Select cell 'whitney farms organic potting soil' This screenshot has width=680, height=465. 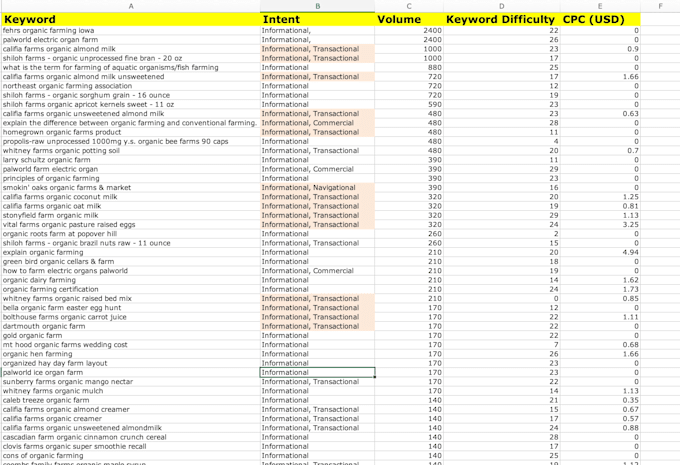click(131, 151)
